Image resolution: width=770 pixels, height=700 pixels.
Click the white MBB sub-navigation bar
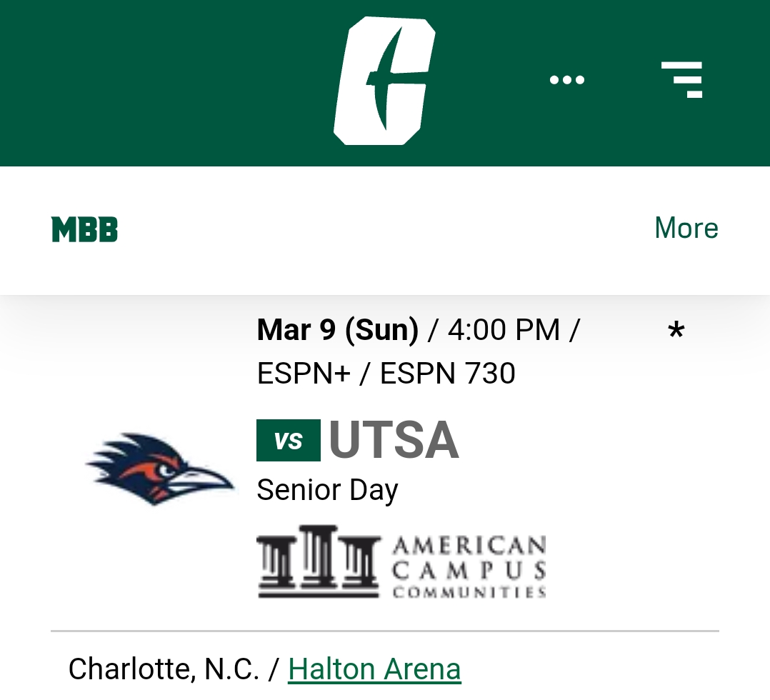[x=385, y=231]
